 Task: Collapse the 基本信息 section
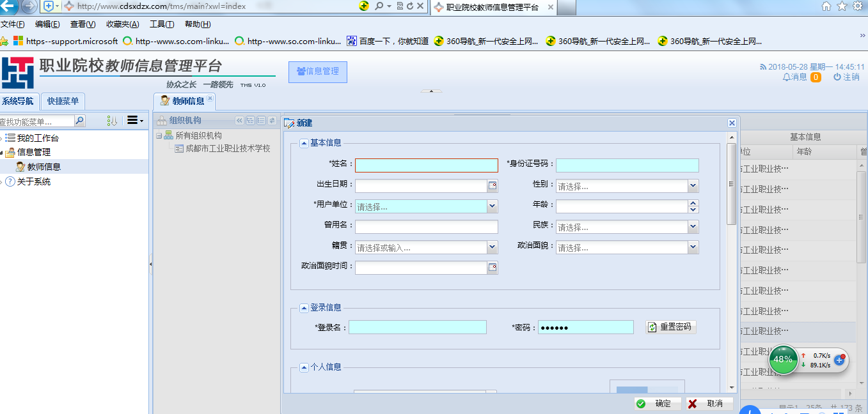click(304, 143)
